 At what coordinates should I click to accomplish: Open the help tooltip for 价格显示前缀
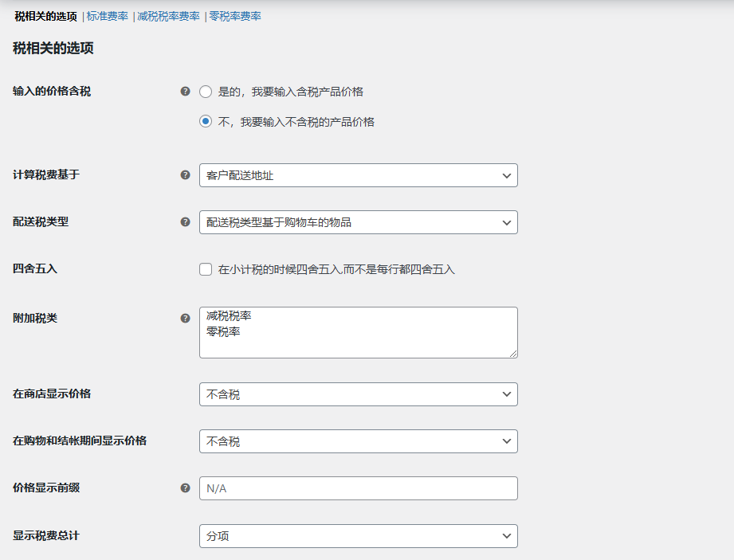coord(184,488)
